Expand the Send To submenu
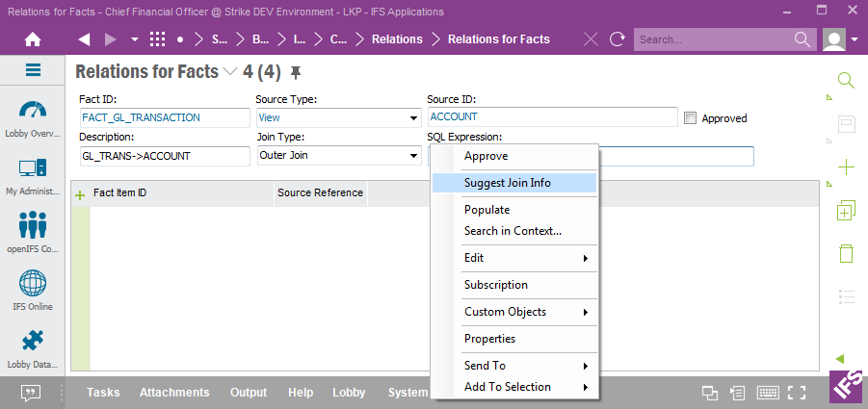Screen dimensions: 868x409 [x=514, y=366]
